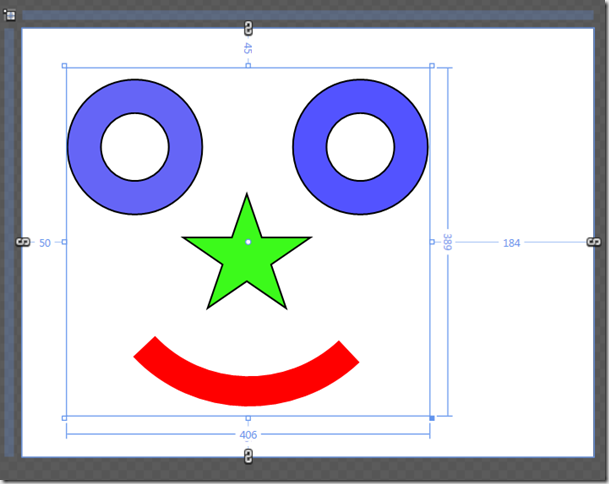Screen dimensions: 609x484
Task: Click the width value 406
Action: pos(248,435)
